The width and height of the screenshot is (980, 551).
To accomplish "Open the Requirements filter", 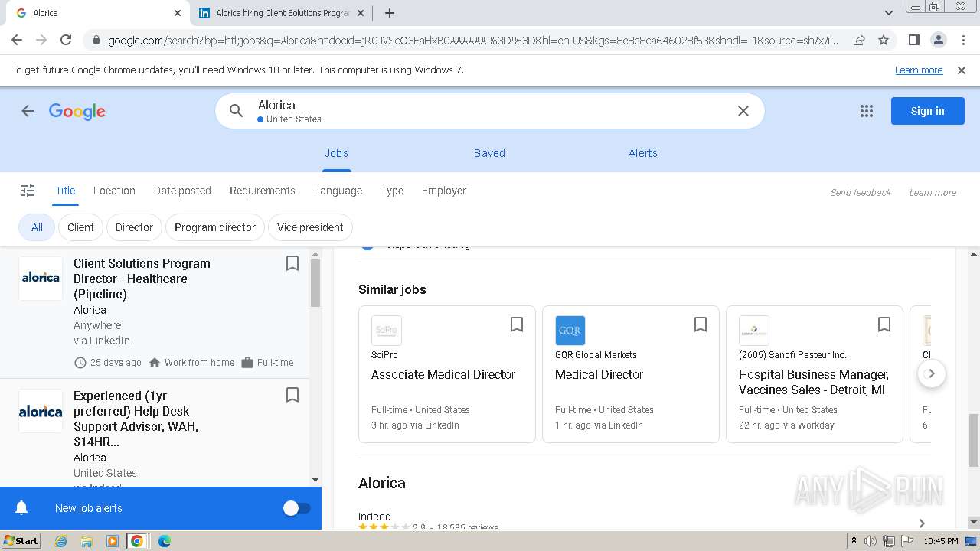I will pyautogui.click(x=263, y=191).
